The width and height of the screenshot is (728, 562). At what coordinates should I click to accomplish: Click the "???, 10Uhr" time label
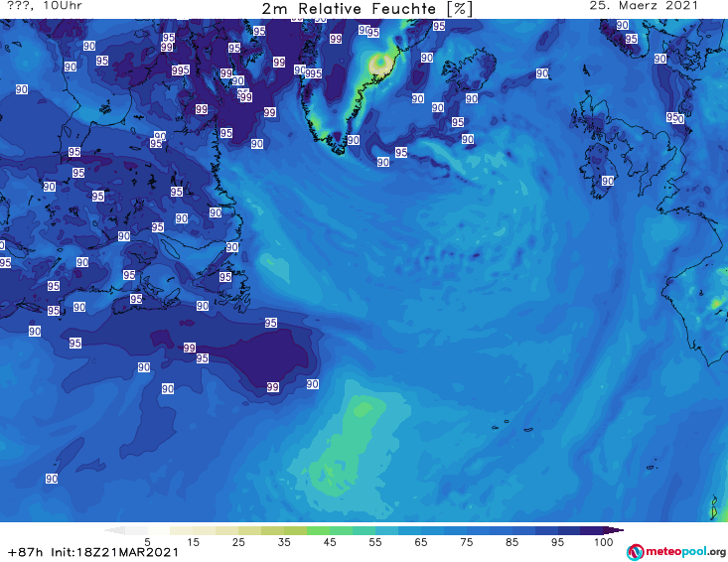45,6
